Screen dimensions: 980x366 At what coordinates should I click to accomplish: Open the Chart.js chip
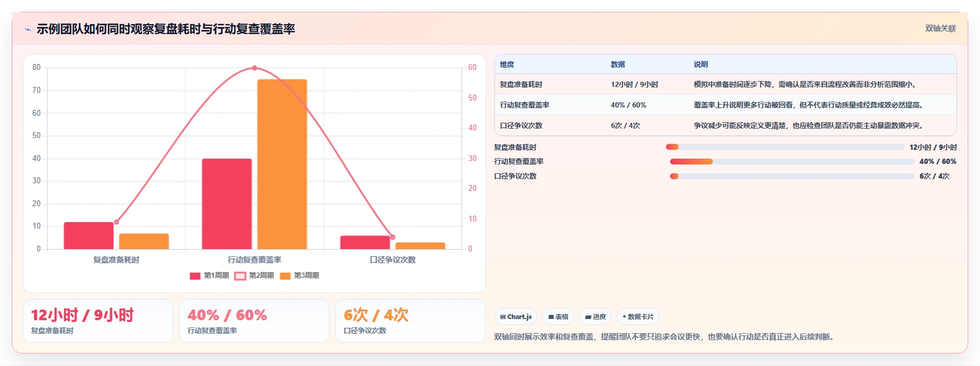tap(516, 317)
